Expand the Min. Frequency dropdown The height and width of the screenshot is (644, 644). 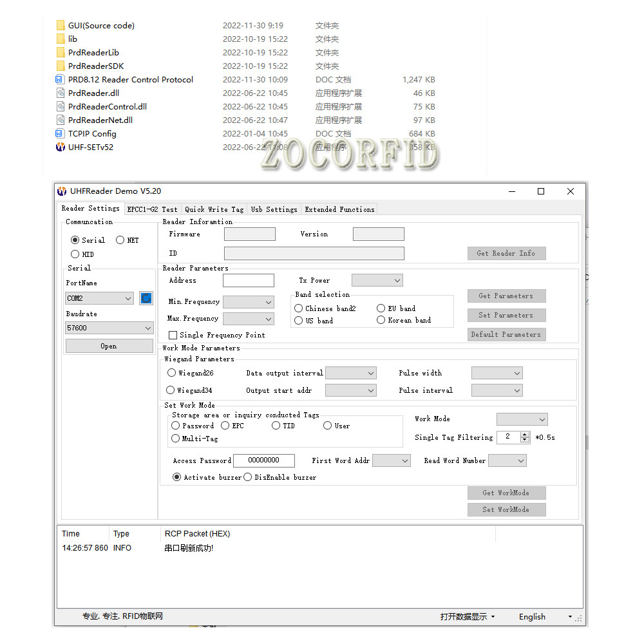point(249,302)
